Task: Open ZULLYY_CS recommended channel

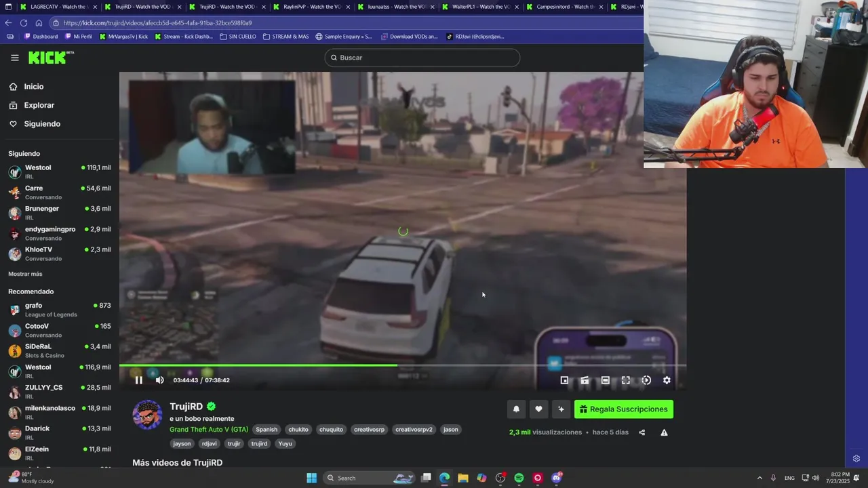Action: pyautogui.click(x=60, y=392)
